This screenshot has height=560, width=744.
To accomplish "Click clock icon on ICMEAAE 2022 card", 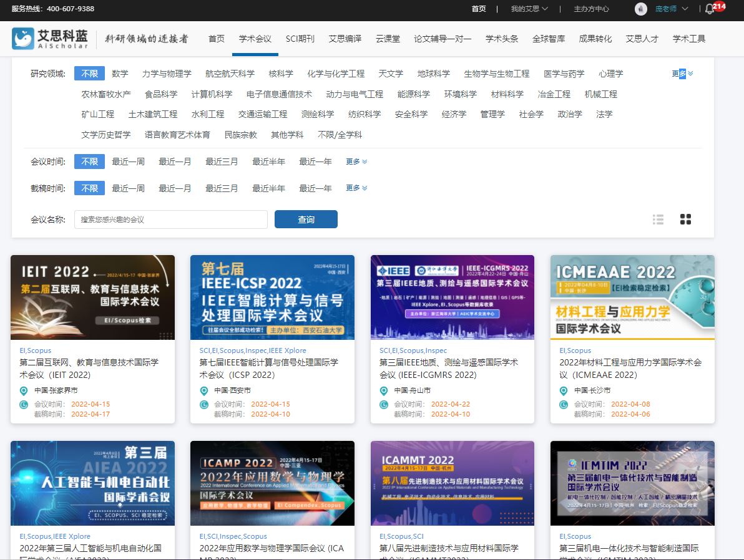I will click(564, 405).
